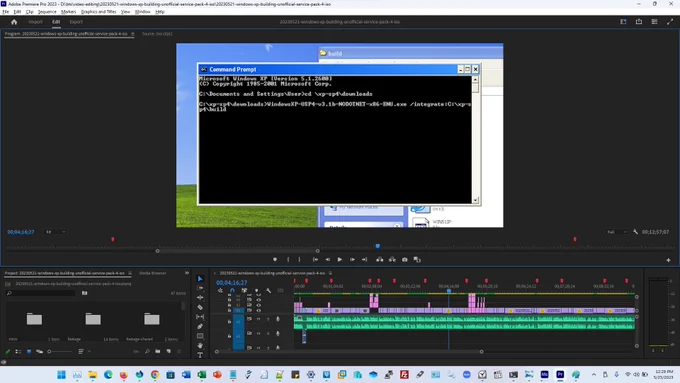
Task: Select the Razor tool
Action: click(200, 307)
